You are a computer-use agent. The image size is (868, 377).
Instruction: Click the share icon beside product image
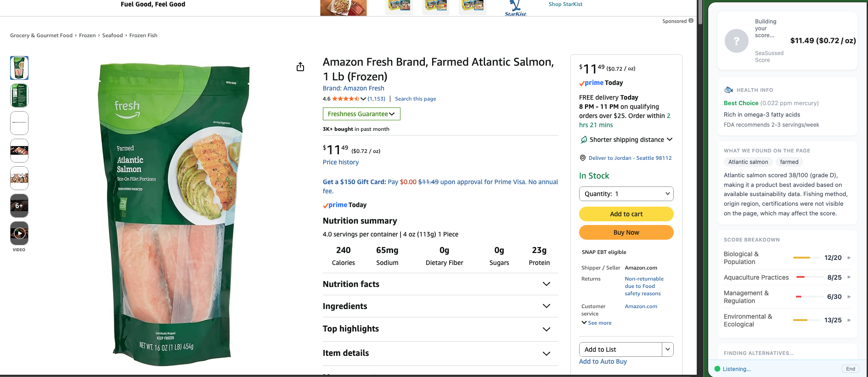coord(300,67)
